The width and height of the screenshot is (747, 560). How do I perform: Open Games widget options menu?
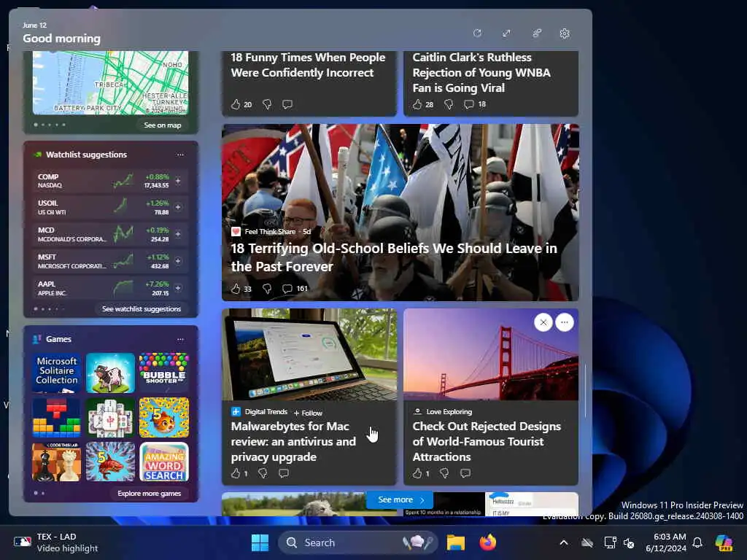[x=180, y=340]
